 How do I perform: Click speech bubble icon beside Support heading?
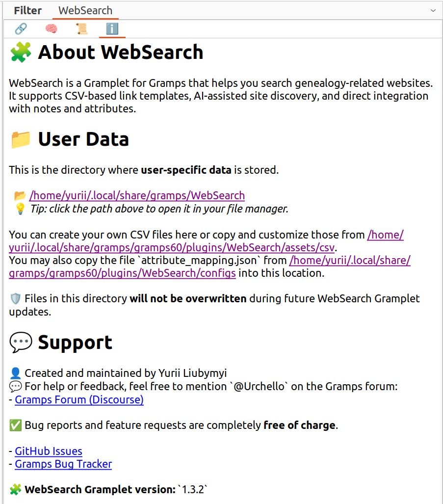(x=21, y=343)
